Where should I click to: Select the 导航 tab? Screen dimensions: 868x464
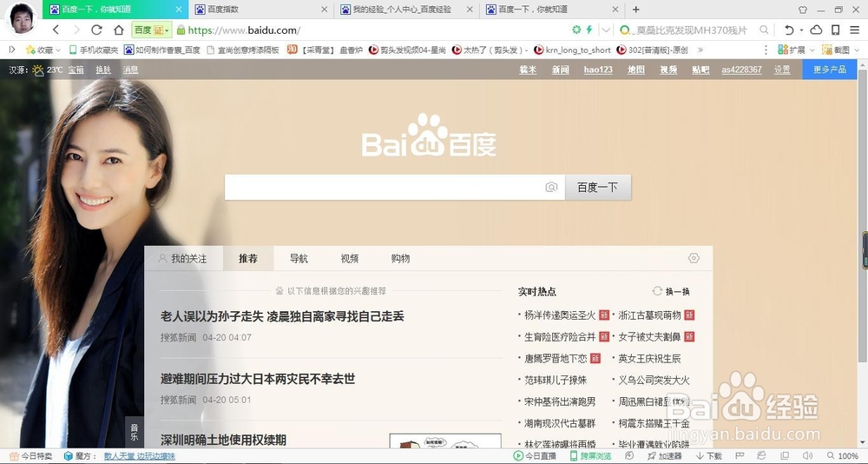coord(299,258)
